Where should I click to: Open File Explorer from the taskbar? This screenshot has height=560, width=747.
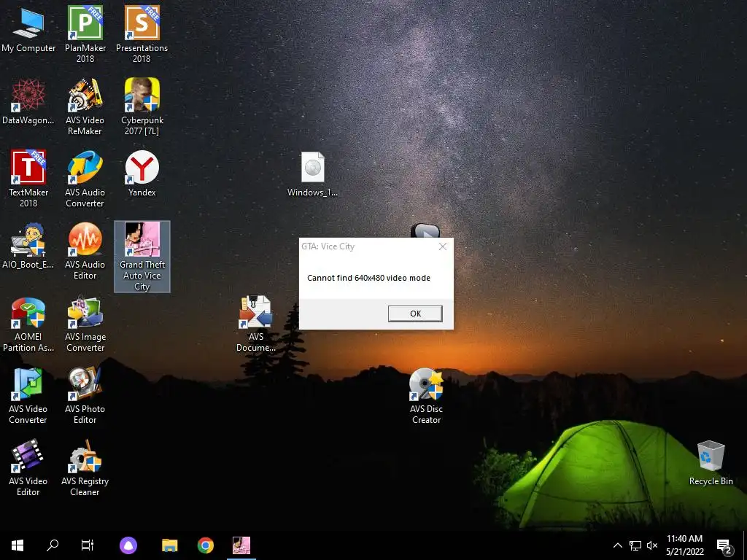point(169,545)
